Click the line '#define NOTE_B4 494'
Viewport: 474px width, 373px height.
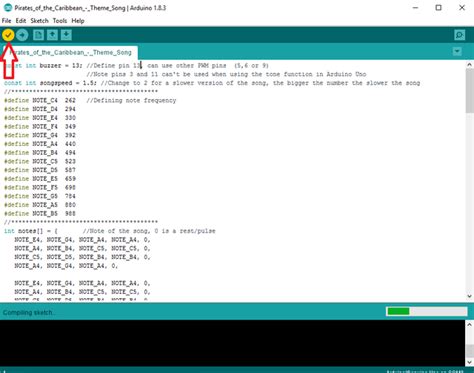pos(40,152)
